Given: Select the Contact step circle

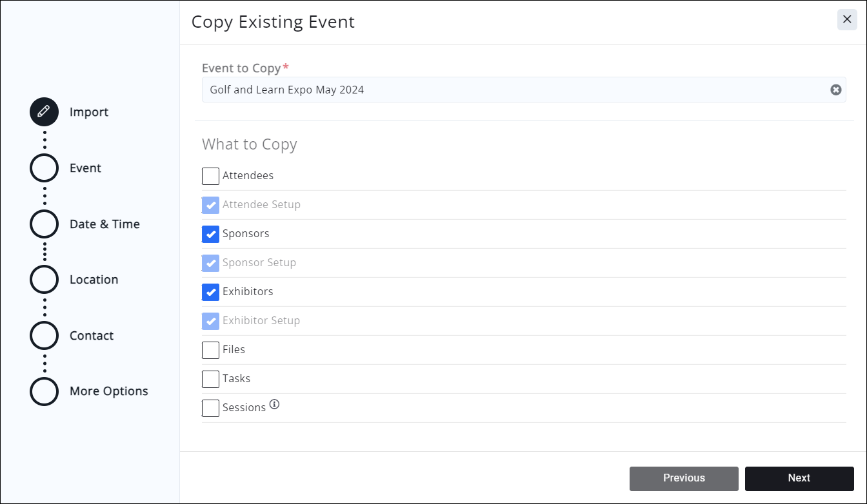Looking at the screenshot, I should coord(43,335).
